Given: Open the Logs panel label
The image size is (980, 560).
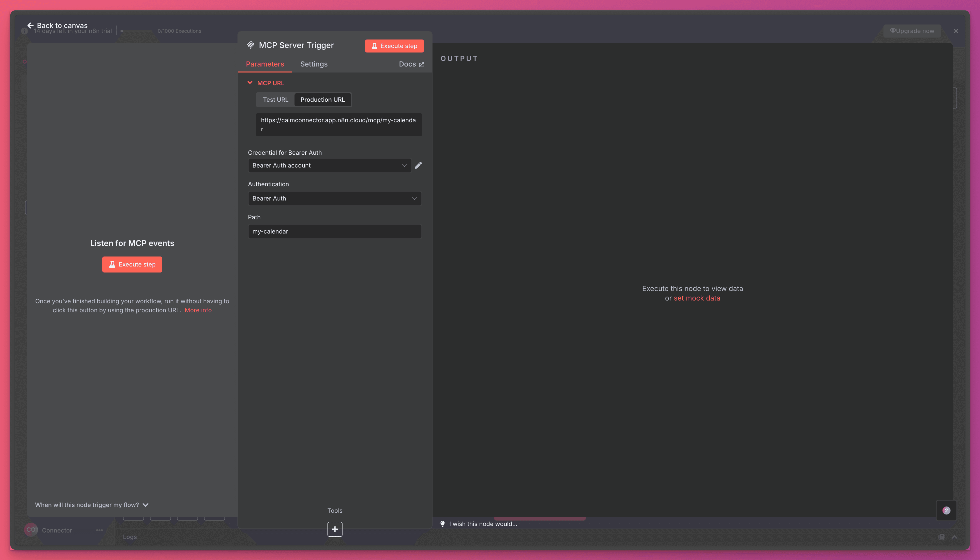Looking at the screenshot, I should (x=130, y=537).
